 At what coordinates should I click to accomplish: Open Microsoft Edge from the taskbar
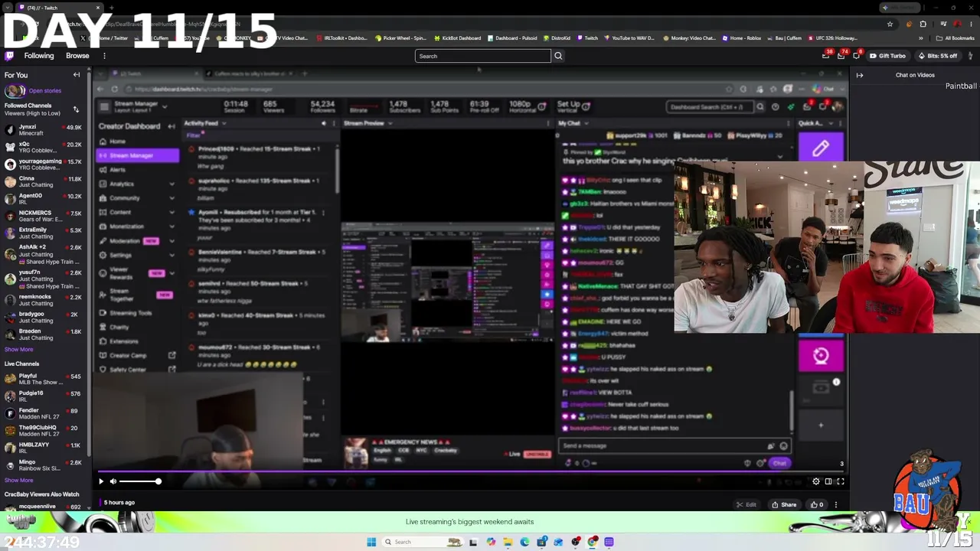(524, 542)
